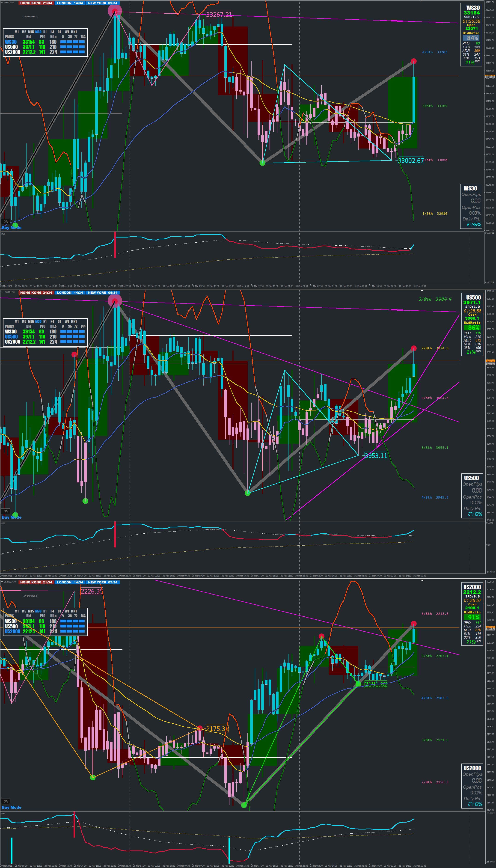Viewport: 496px width, 868px height.
Task: Toggle the ON button in the middle US500 chart
Action: pyautogui.click(x=6, y=511)
